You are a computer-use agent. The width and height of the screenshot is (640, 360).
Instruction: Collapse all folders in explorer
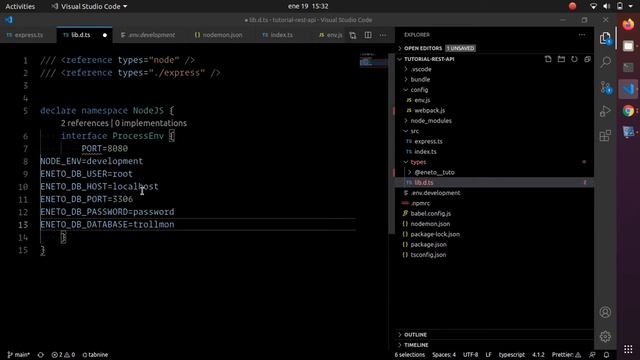click(587, 59)
